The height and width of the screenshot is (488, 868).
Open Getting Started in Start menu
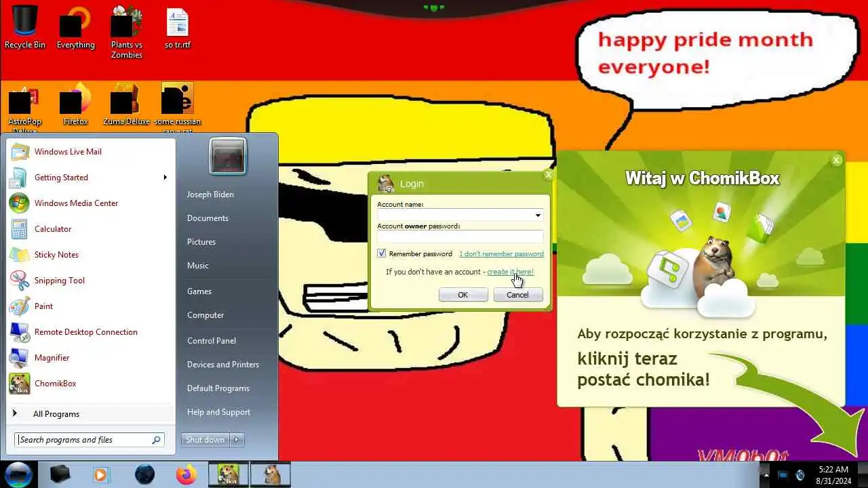[x=91, y=178]
